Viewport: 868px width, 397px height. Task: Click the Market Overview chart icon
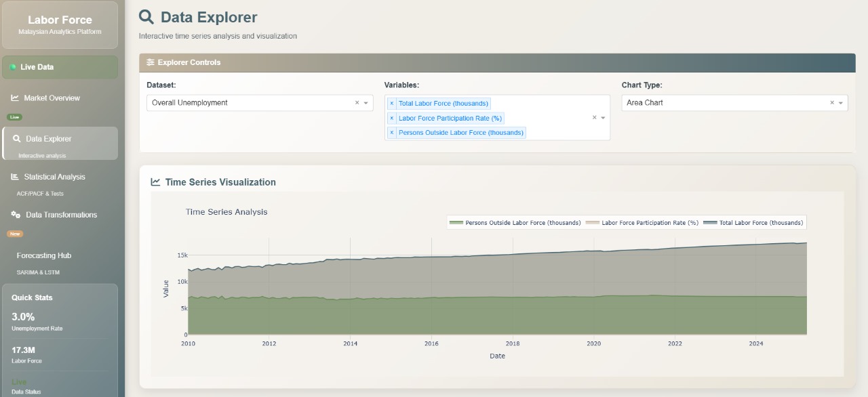click(15, 98)
